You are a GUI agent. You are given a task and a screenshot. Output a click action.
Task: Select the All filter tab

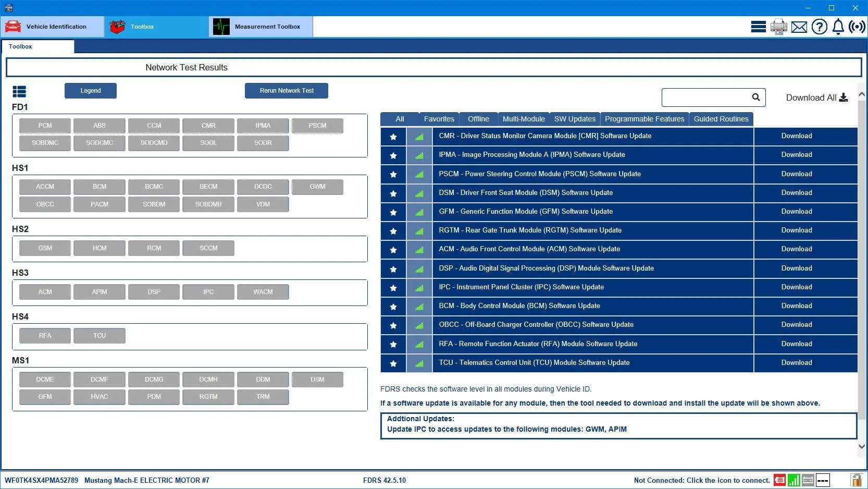tap(400, 119)
